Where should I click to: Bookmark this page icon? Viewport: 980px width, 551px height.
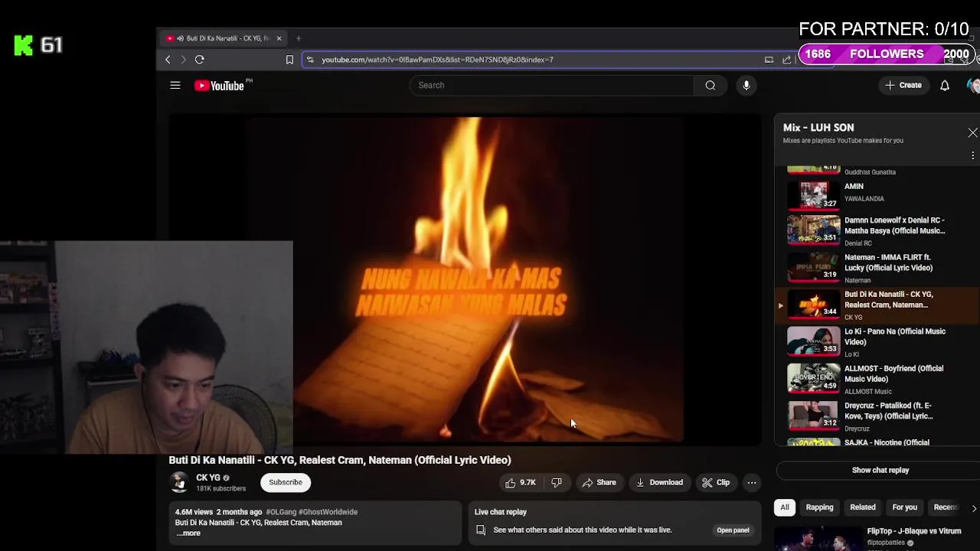coord(289,60)
